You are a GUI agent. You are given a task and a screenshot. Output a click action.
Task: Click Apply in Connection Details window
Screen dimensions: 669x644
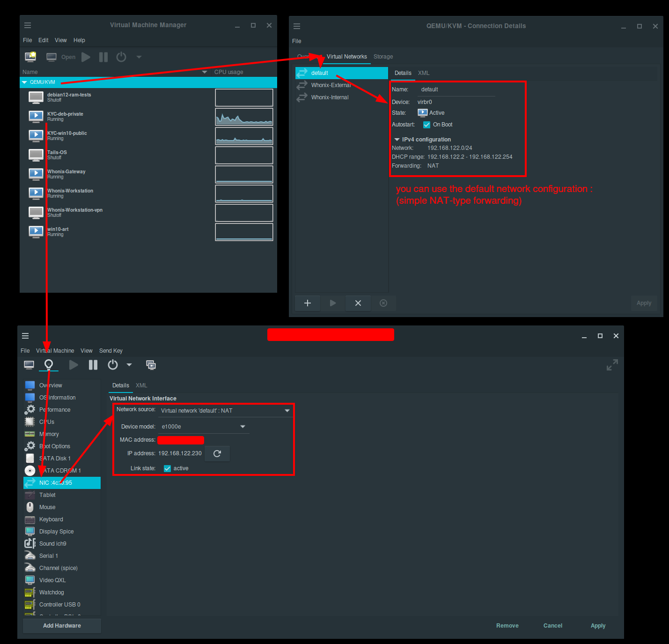click(x=644, y=303)
